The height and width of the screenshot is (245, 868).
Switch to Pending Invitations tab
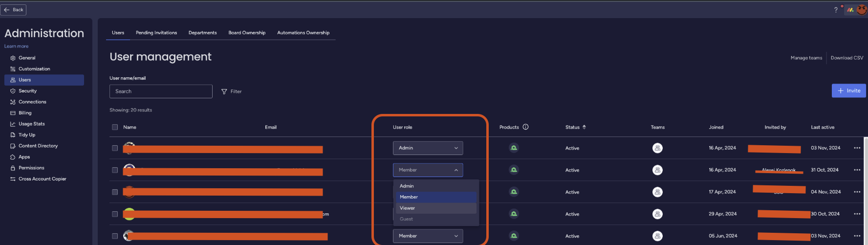point(156,33)
